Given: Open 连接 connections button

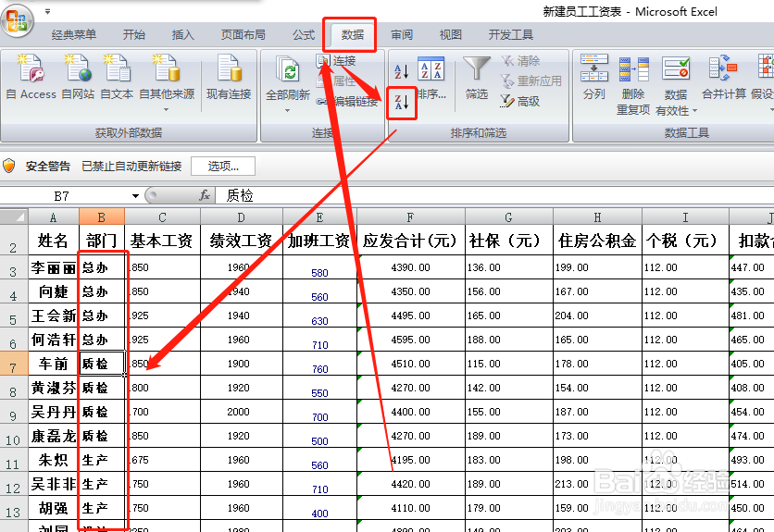Looking at the screenshot, I should pyautogui.click(x=336, y=61).
